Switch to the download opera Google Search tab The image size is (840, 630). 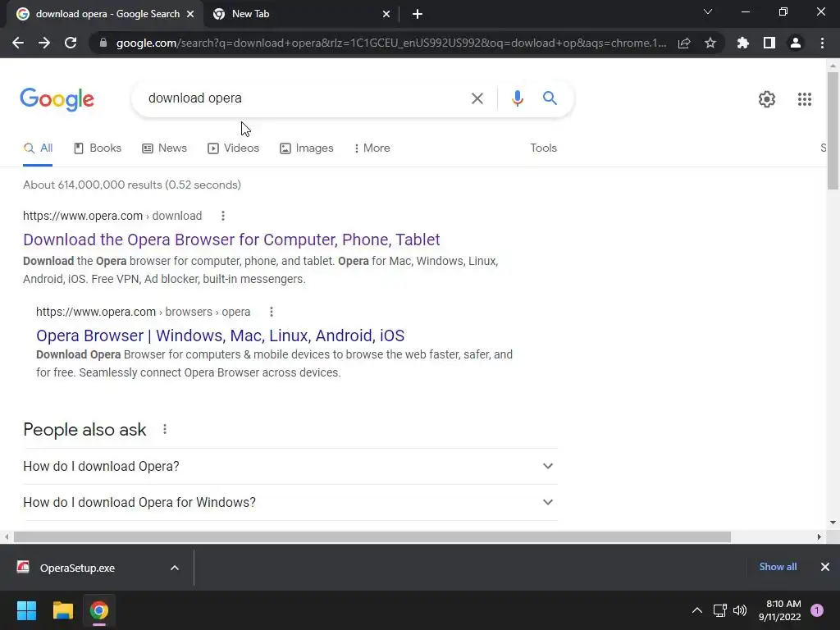coord(105,15)
